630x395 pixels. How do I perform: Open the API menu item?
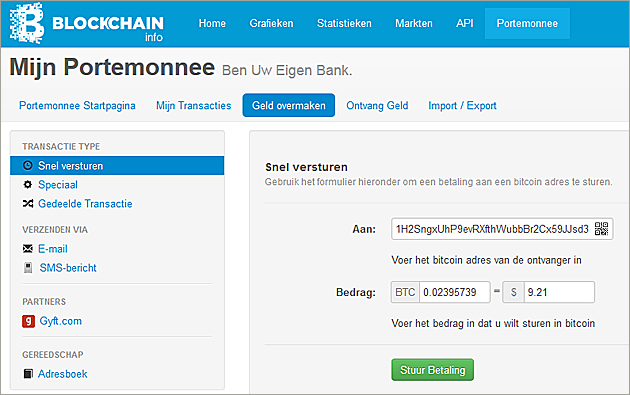click(464, 23)
